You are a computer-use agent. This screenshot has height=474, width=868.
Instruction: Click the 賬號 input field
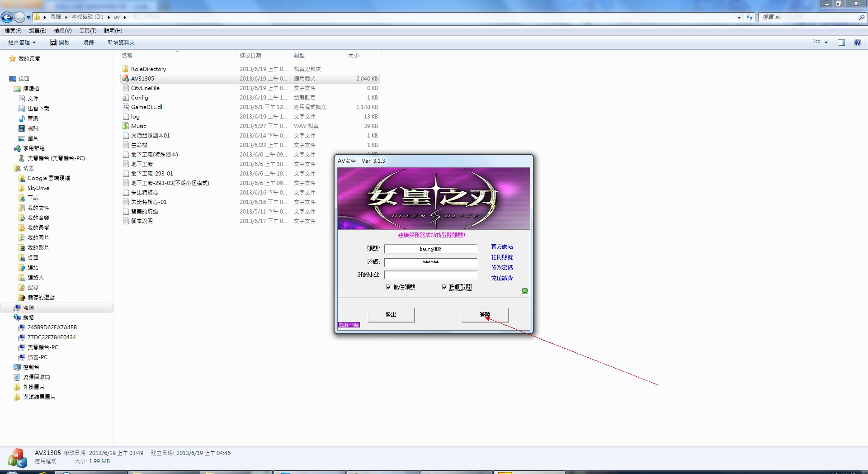coord(430,249)
